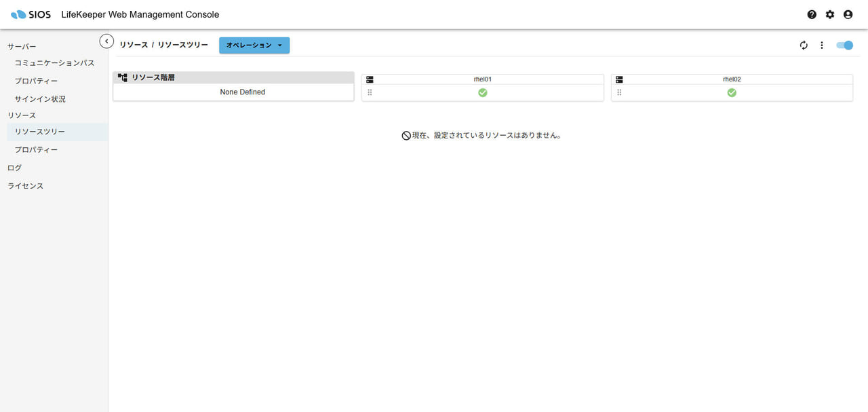
Task: Open ライセンス in the sidebar
Action: coord(25,186)
